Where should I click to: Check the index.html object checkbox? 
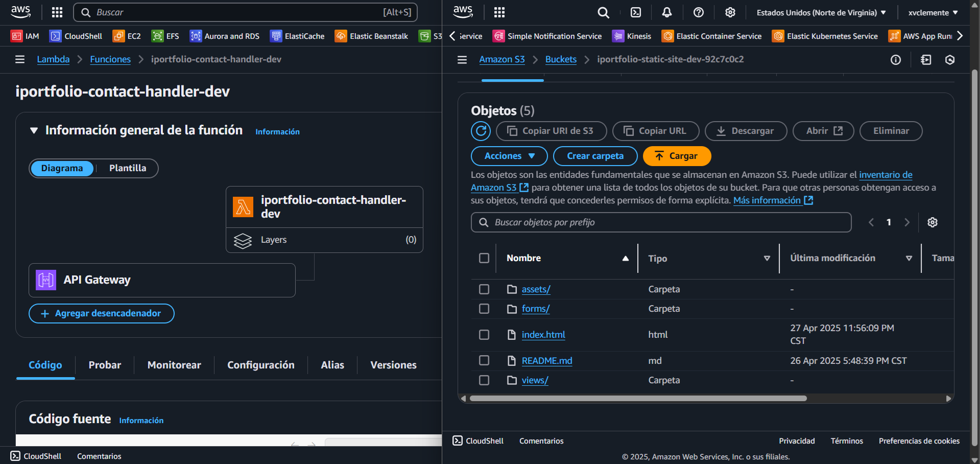click(484, 335)
